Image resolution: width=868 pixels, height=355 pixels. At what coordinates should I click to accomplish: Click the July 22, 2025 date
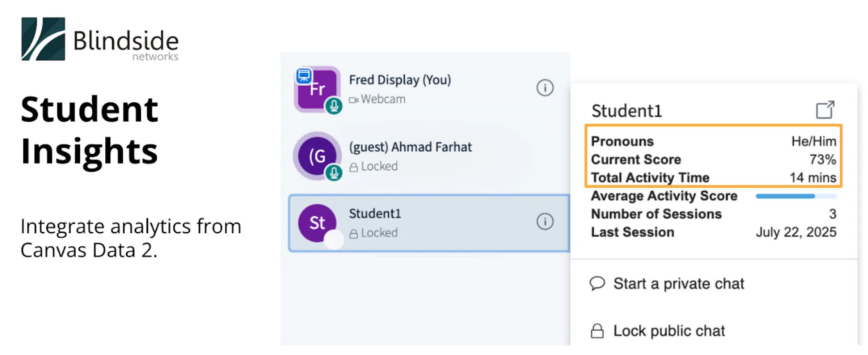click(796, 232)
